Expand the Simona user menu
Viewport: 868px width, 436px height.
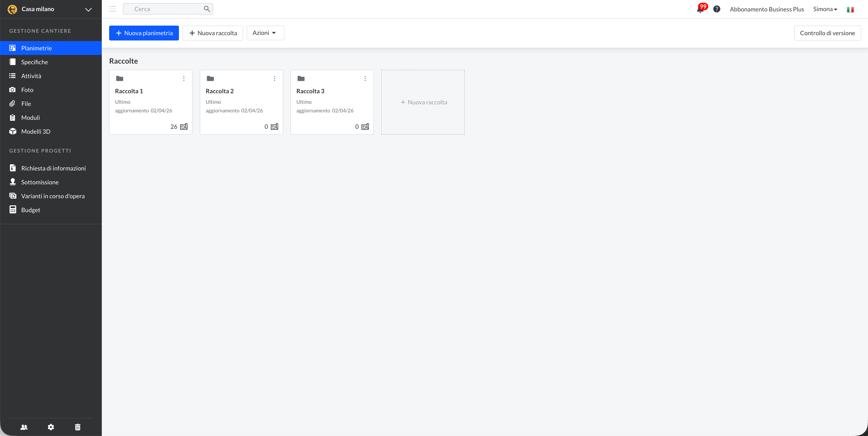point(825,9)
